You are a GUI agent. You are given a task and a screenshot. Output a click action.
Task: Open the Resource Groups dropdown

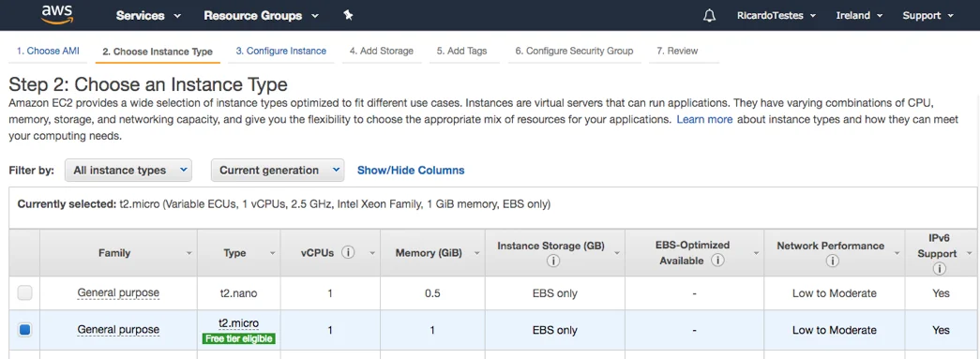[x=261, y=16]
